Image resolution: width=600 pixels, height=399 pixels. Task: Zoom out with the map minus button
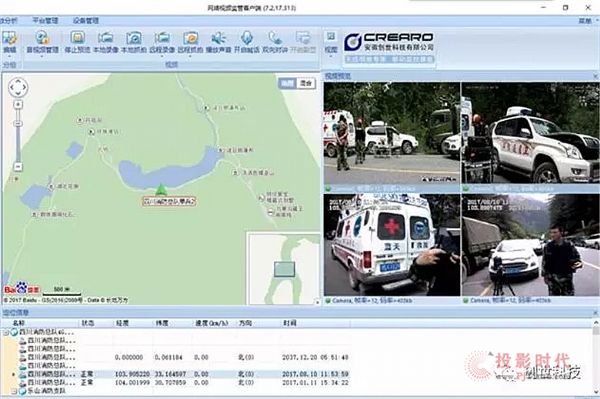(x=18, y=166)
